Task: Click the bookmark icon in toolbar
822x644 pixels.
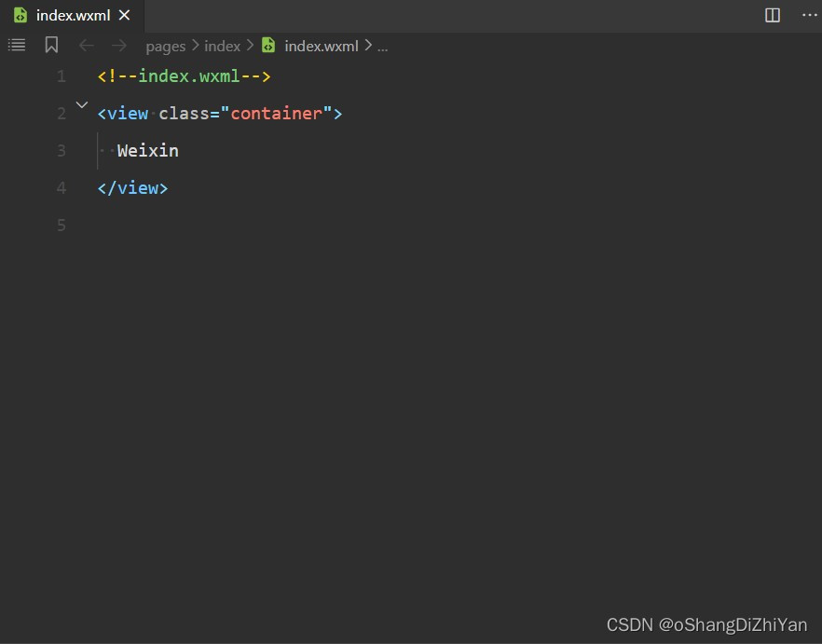Action: click(51, 45)
